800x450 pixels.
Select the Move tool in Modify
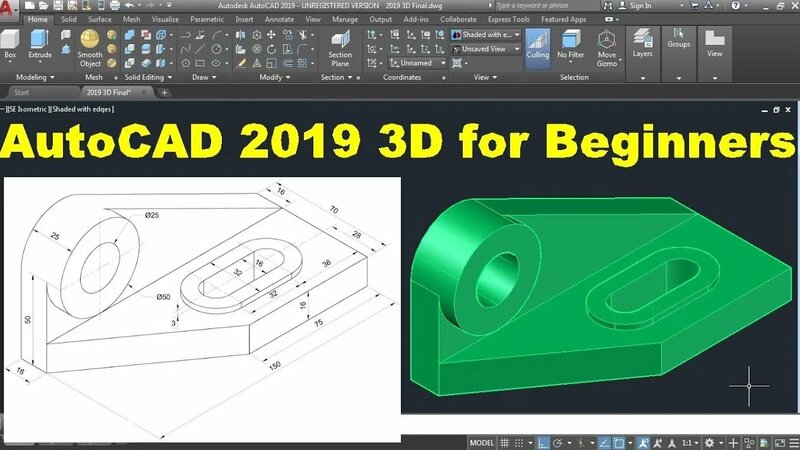pyautogui.click(x=271, y=35)
